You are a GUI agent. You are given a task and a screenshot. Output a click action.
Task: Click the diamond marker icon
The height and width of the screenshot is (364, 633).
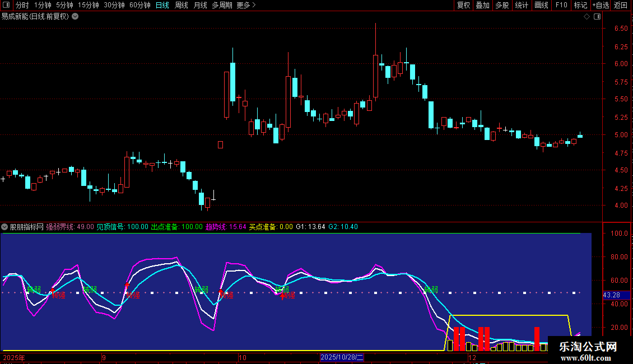[587, 17]
